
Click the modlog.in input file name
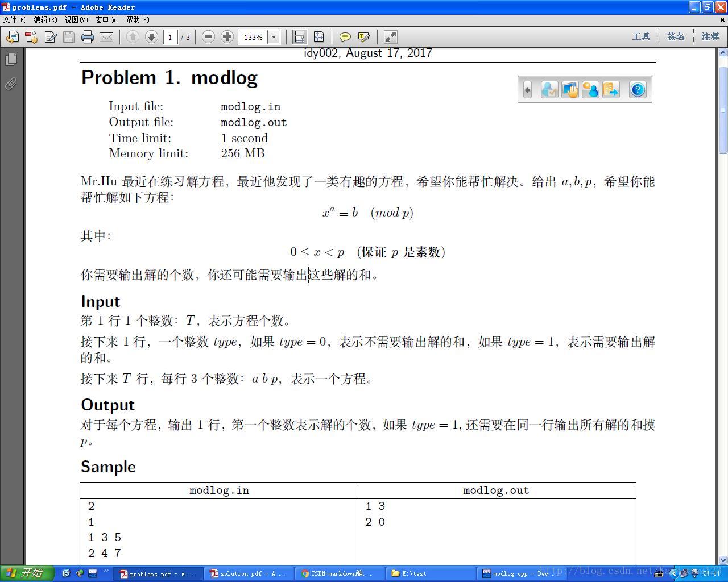[251, 107]
